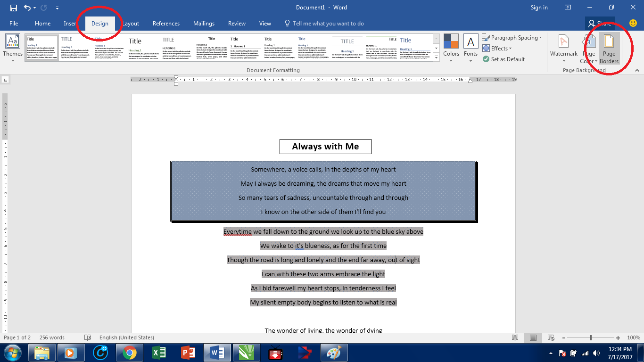Click the Page Borders icon
644x362 pixels.
point(609,47)
